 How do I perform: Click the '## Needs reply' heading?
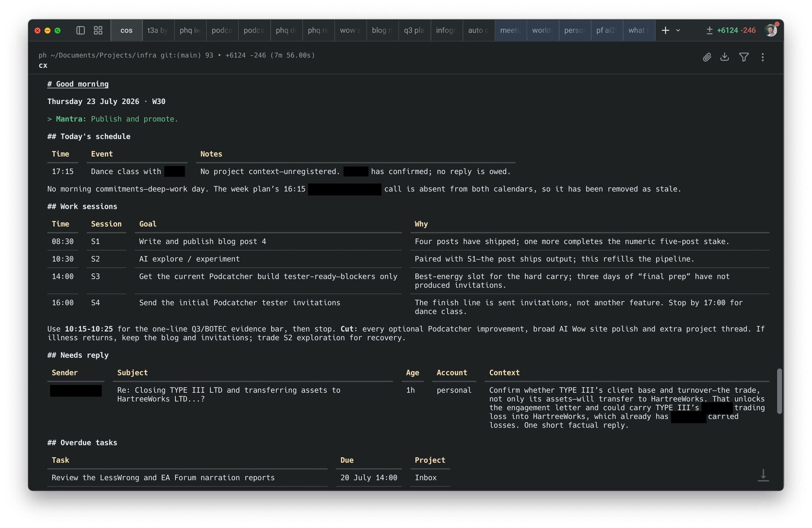[x=78, y=355]
